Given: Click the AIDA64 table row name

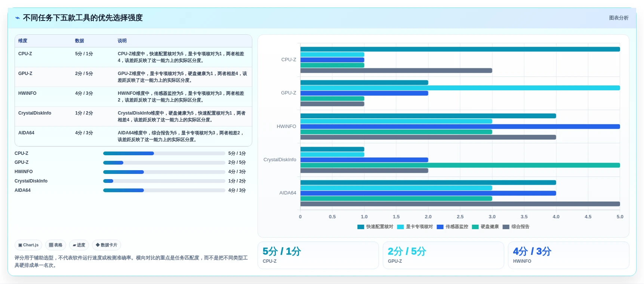Looking at the screenshot, I should pos(26,133).
